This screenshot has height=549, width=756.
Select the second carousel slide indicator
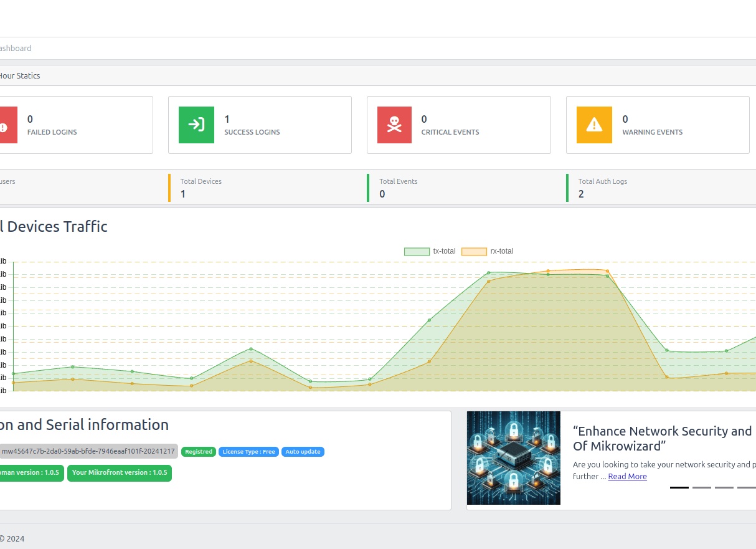[x=702, y=487]
